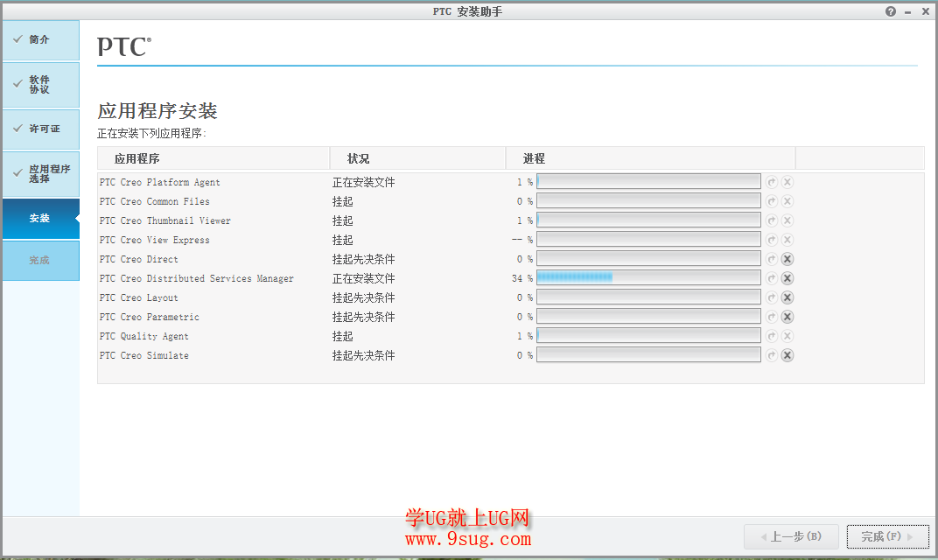Screen dimensions: 938x560
Task: Select PTC Creo View Express in the list
Action: pos(154,240)
